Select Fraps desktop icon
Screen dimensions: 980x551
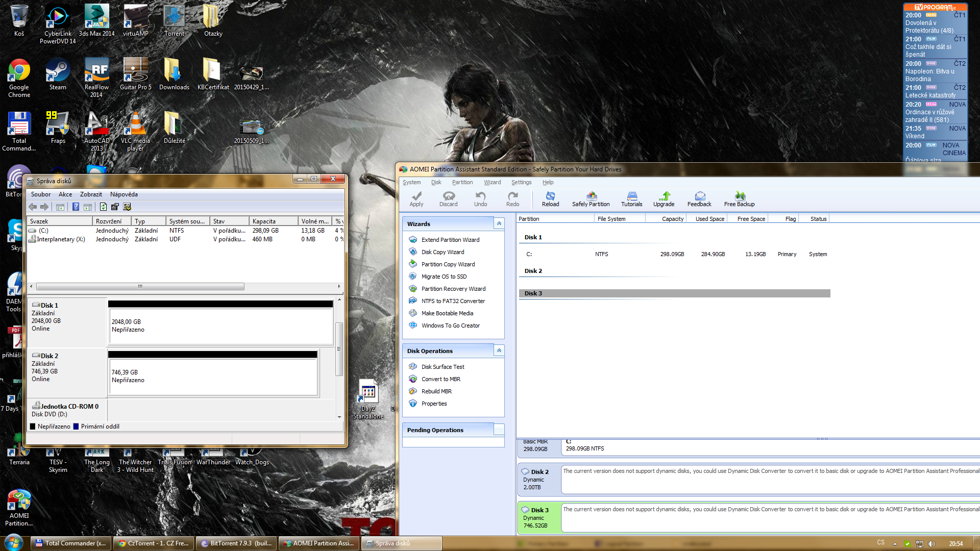pyautogui.click(x=58, y=128)
